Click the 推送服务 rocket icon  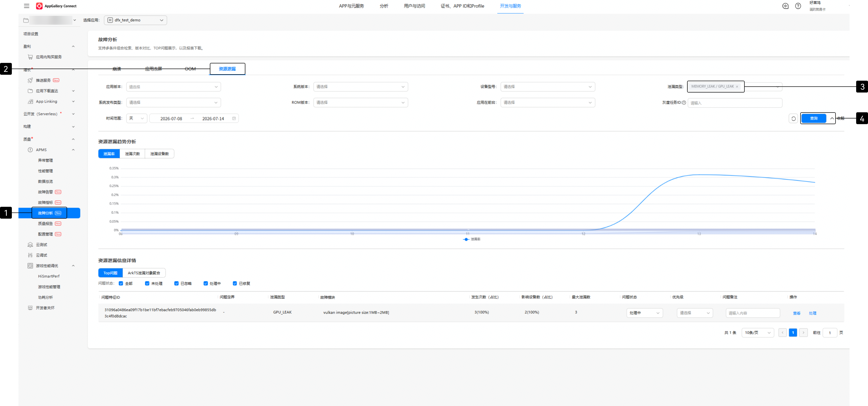tap(30, 80)
